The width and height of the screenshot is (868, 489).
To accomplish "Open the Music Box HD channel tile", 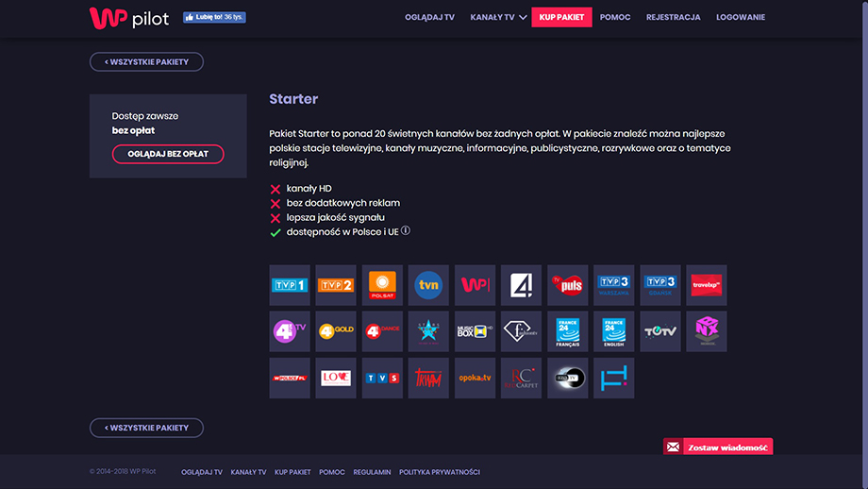I will pos(475,331).
